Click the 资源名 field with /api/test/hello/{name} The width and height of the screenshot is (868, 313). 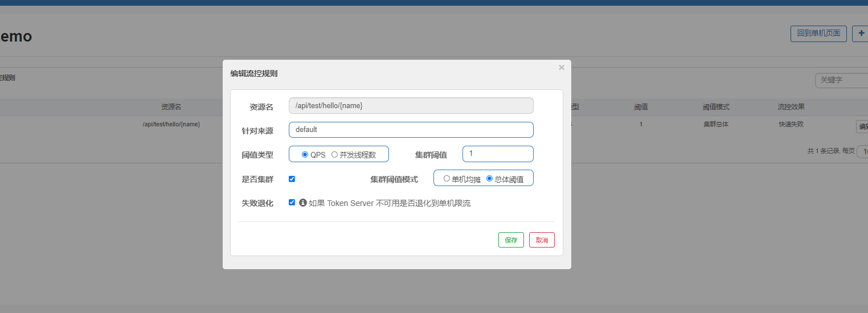coord(411,106)
